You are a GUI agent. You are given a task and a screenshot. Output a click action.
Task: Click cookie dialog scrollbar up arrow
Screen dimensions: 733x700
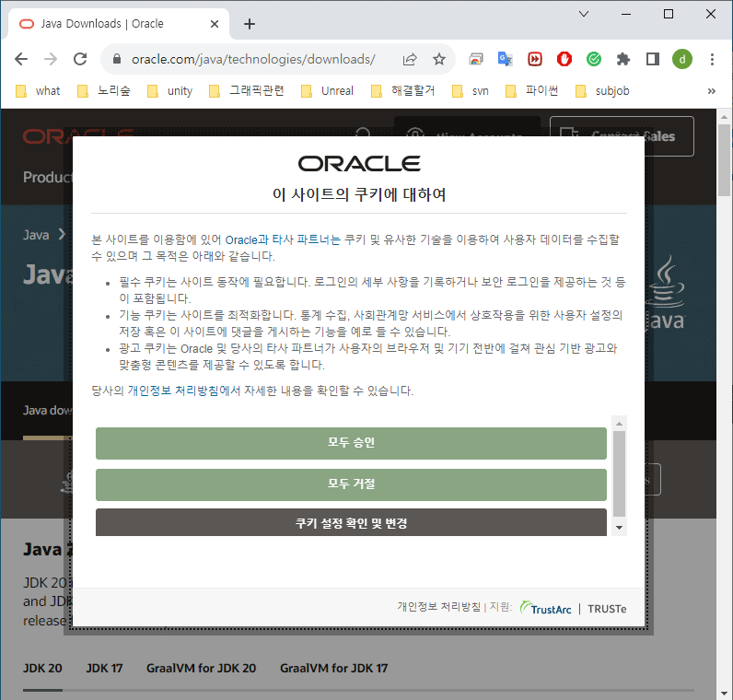[619, 423]
